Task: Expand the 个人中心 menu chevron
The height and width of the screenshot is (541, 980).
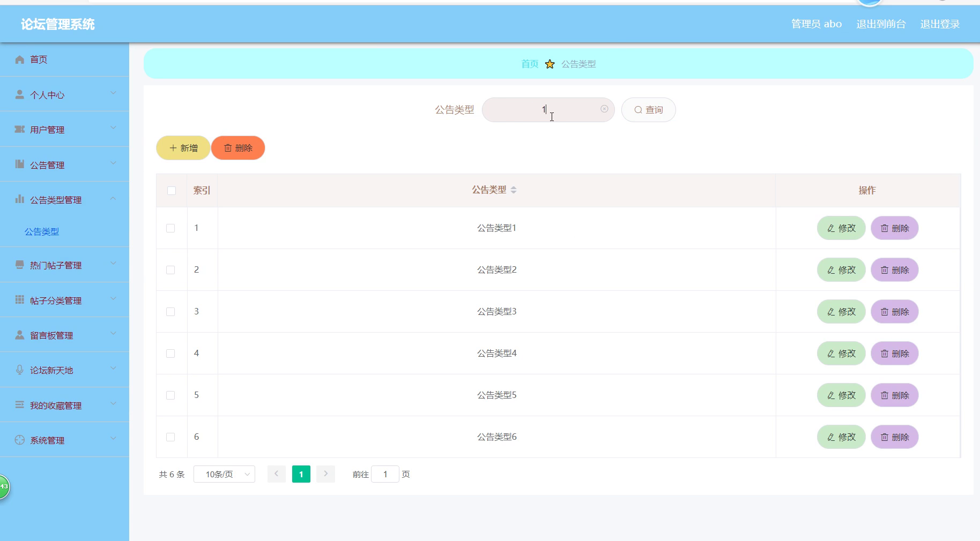Action: pos(113,93)
